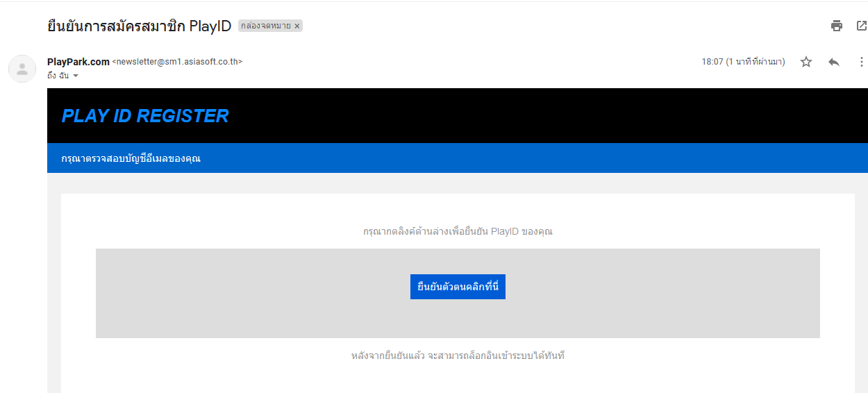Open the three-dot more options menu
The width and height of the screenshot is (868, 393).
point(861,62)
